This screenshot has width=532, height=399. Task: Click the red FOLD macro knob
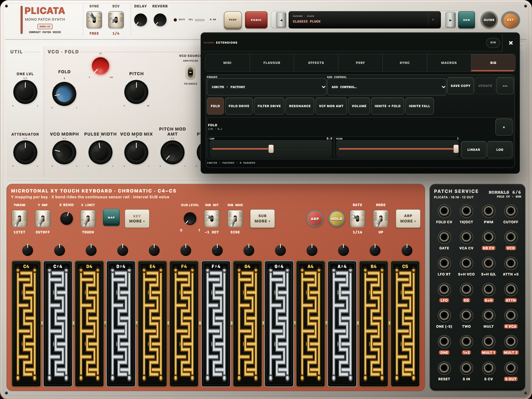[x=100, y=66]
